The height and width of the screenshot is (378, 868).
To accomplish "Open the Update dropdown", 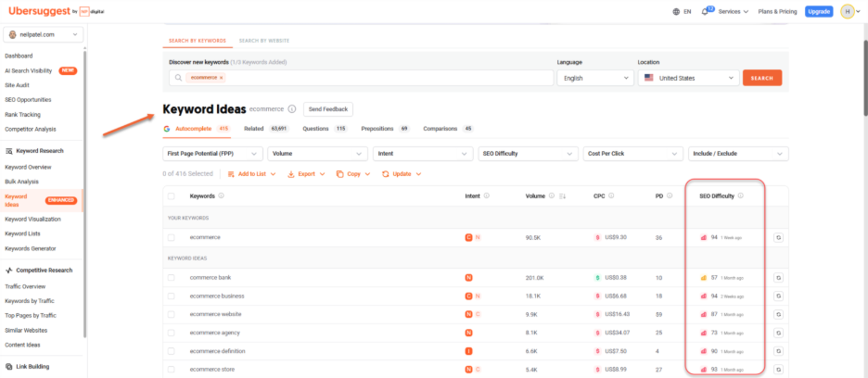I will [402, 174].
